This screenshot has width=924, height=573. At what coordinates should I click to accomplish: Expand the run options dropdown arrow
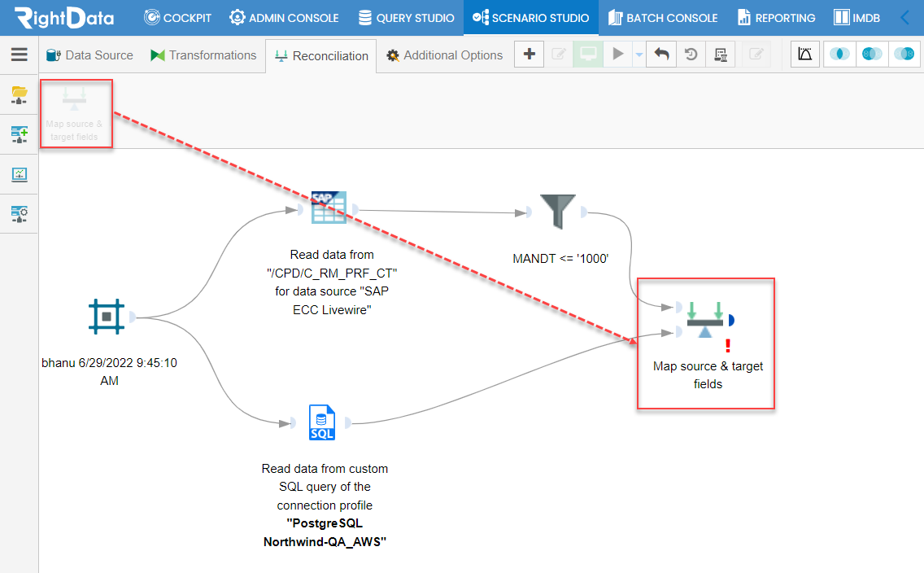click(x=639, y=55)
